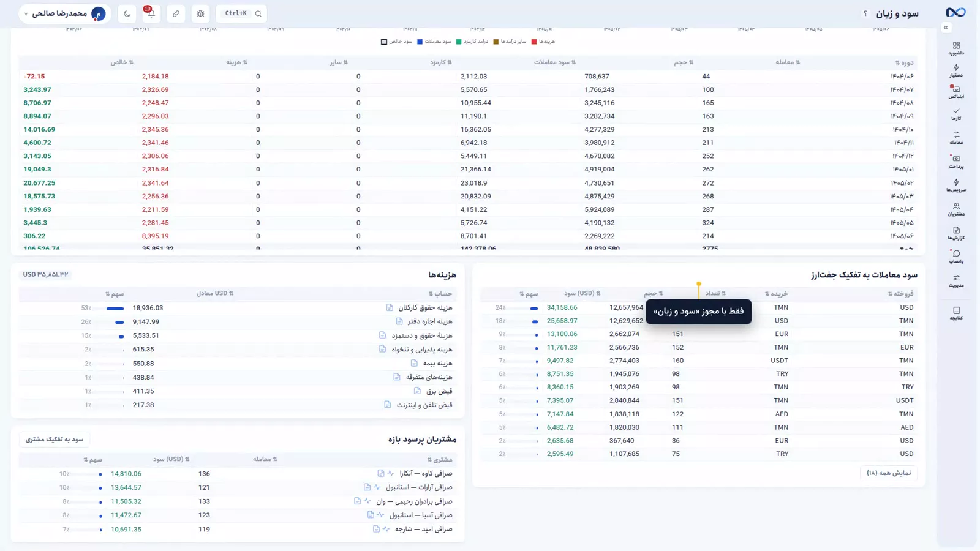The height and width of the screenshot is (551, 980).
Task: Toggle the سود خالص series in the chart legend
Action: click(x=397, y=42)
